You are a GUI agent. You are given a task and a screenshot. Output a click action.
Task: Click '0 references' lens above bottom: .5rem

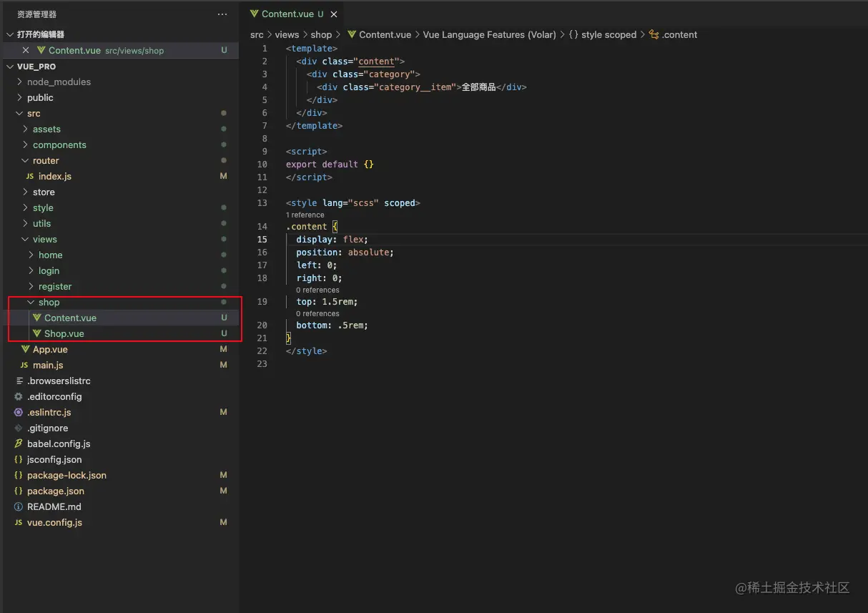point(317,313)
